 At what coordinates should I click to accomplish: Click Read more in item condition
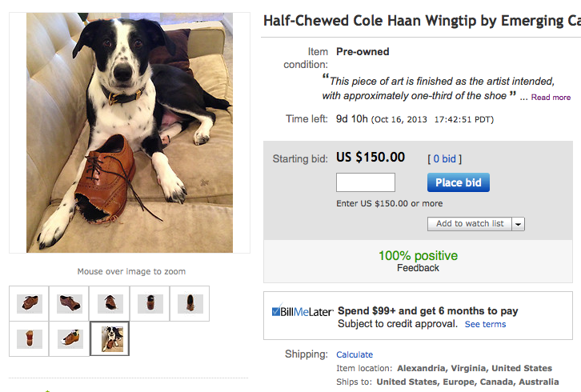click(551, 98)
